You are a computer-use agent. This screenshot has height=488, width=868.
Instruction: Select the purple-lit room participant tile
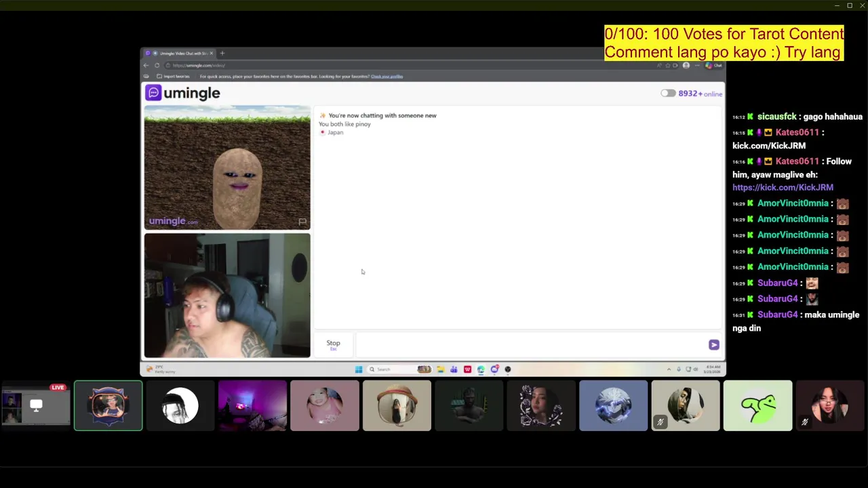[252, 405]
